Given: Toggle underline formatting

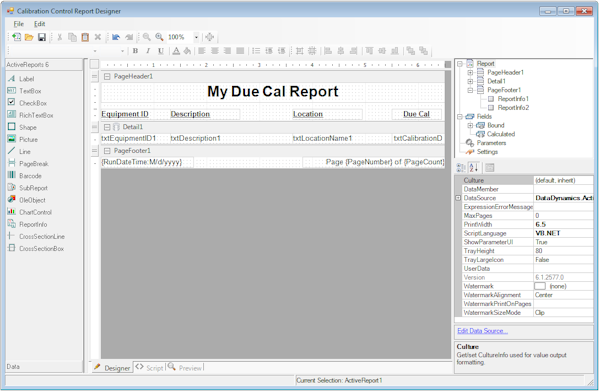Looking at the screenshot, I should pos(161,51).
